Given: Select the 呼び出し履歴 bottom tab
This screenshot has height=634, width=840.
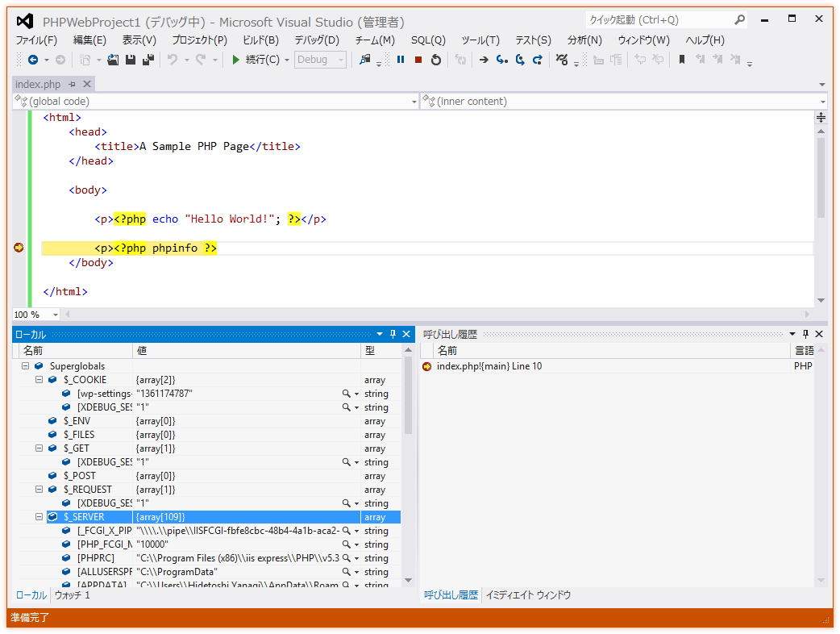Looking at the screenshot, I should coord(451,594).
